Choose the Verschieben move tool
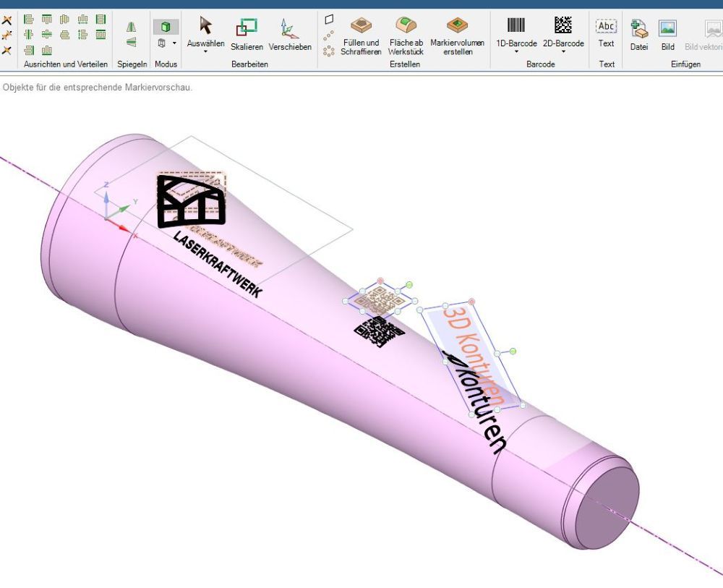Viewport: 723px width, 588px height. [290, 34]
